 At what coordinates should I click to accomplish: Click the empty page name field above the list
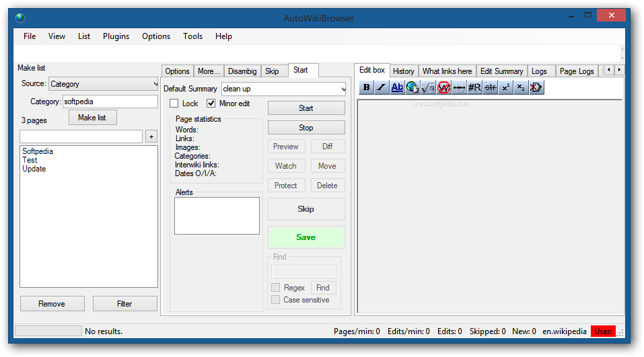81,136
